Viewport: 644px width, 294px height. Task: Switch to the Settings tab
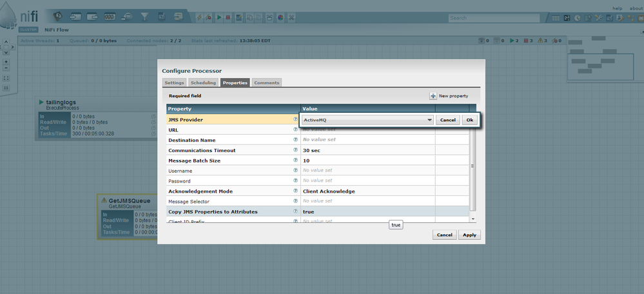tap(174, 83)
